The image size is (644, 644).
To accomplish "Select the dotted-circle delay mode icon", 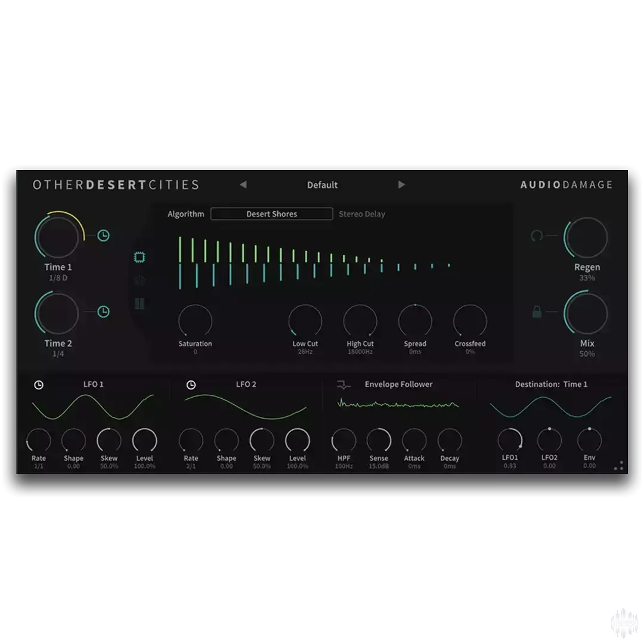I will (x=140, y=280).
